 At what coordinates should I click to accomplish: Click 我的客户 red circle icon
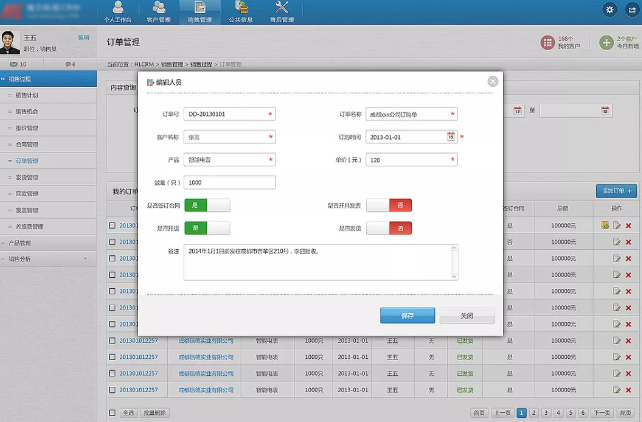tap(548, 42)
